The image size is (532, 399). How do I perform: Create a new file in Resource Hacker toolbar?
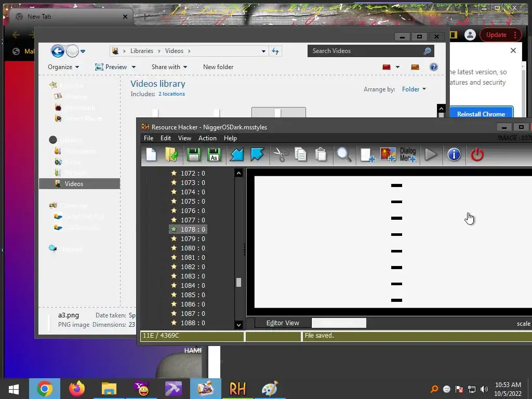coord(151,155)
